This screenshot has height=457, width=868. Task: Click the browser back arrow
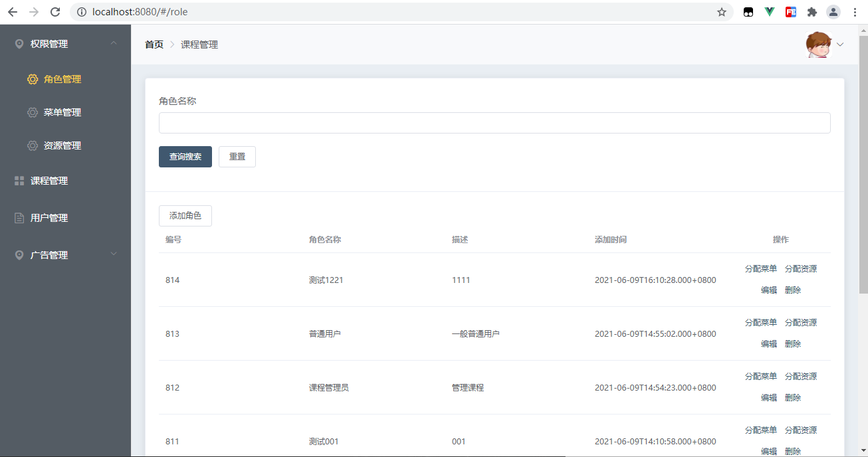(13, 12)
